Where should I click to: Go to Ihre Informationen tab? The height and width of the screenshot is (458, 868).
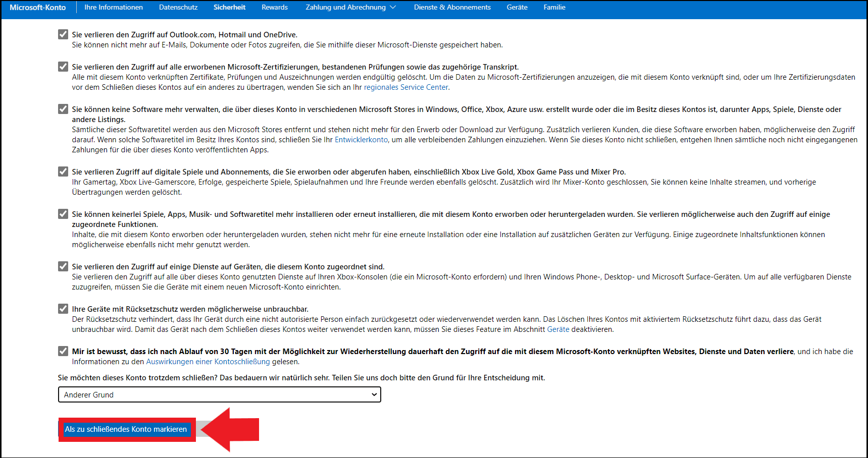click(114, 7)
